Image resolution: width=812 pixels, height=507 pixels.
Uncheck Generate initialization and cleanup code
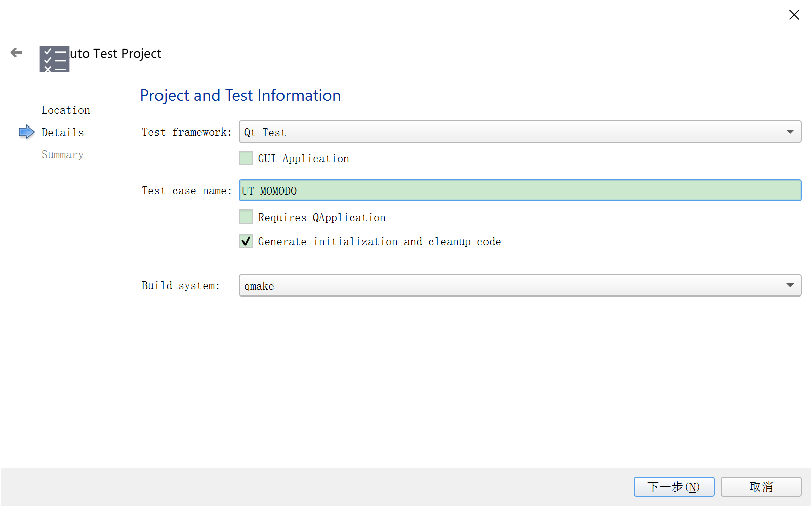pyautogui.click(x=246, y=241)
